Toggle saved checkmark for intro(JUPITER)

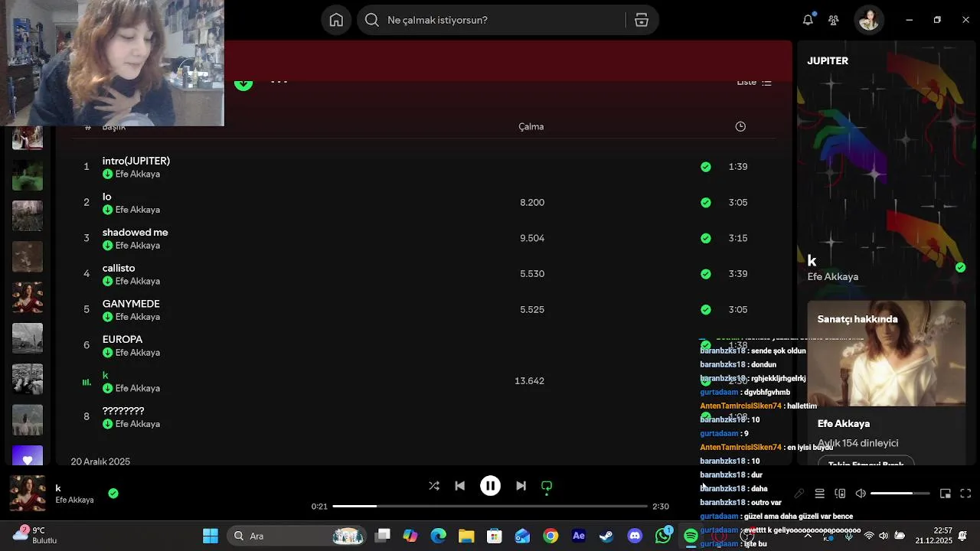click(x=706, y=167)
